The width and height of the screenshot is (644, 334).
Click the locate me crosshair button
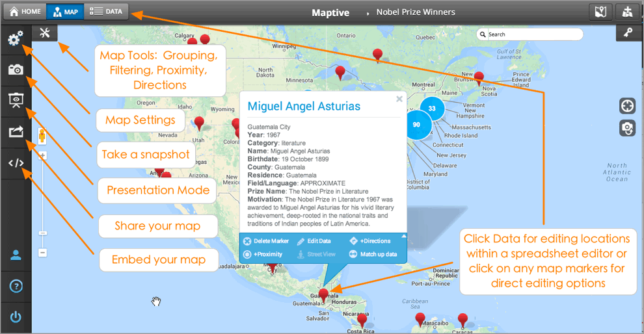point(627,106)
